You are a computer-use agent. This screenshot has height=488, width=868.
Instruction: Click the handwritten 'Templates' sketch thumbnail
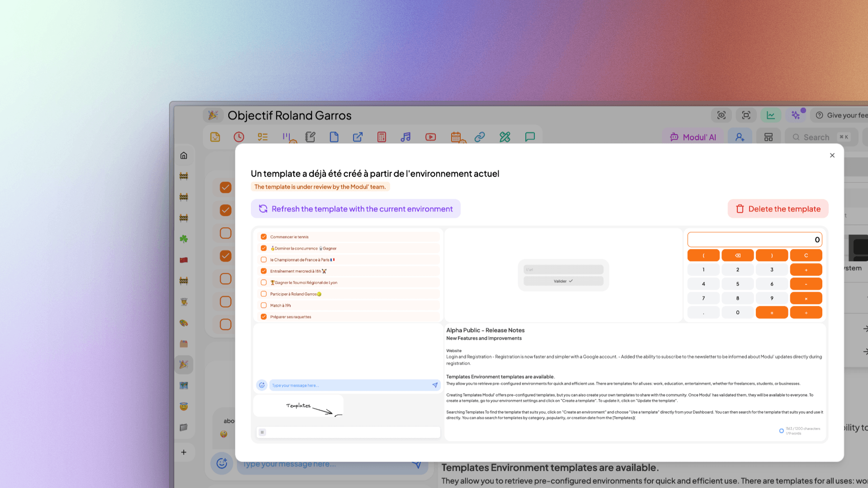pos(298,406)
